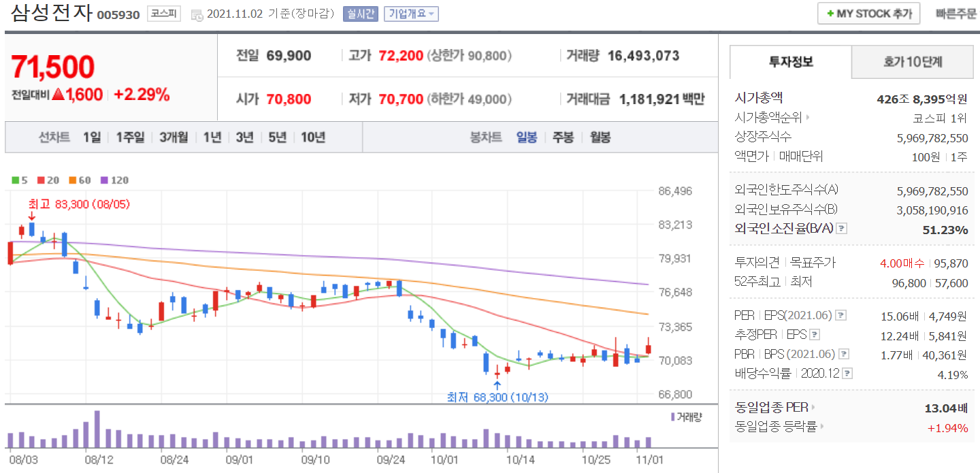Click the 최고 83,300 (08/05) marker
Screen dimensions: 980x473
(x=79, y=203)
